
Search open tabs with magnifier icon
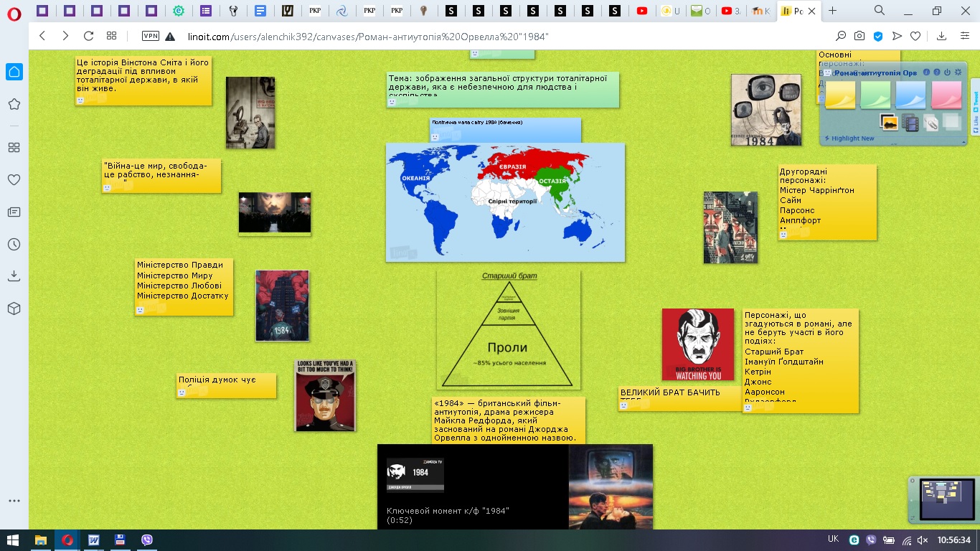coord(879,11)
